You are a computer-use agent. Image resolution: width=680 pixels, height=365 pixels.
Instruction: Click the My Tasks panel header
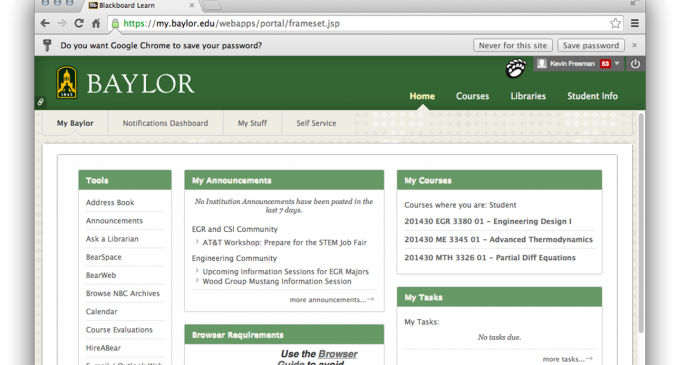[x=499, y=297]
